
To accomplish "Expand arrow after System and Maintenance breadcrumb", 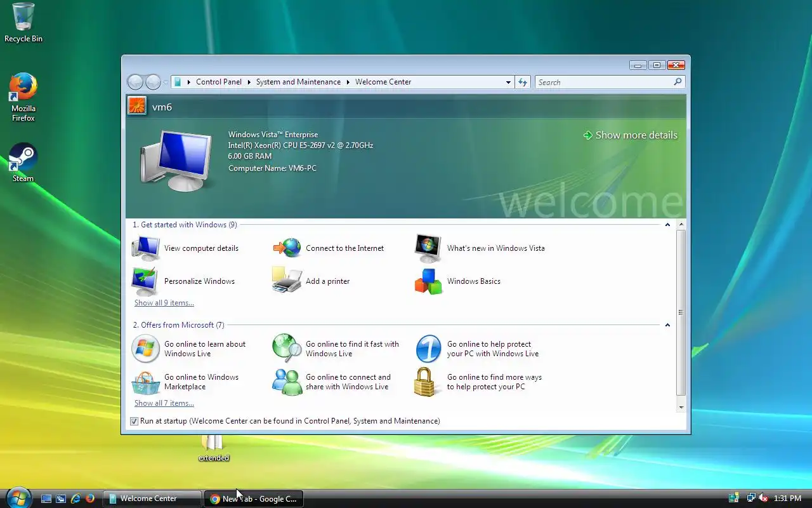I will (x=348, y=82).
